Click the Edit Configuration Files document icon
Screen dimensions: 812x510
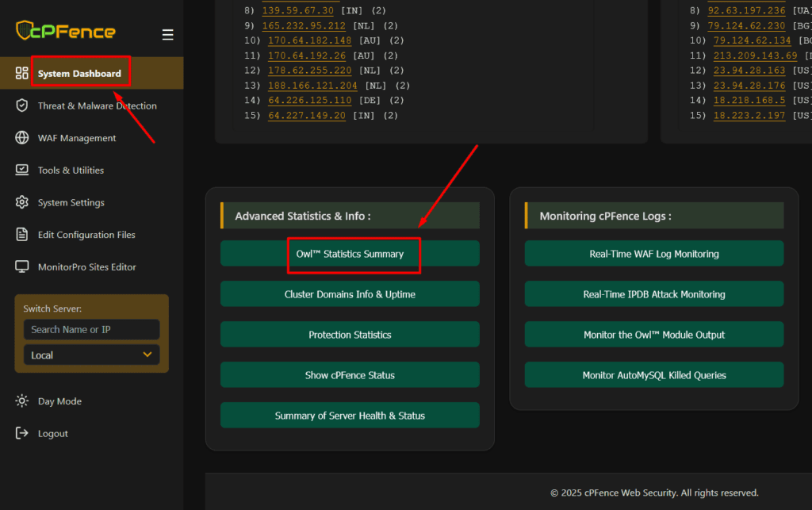point(22,235)
